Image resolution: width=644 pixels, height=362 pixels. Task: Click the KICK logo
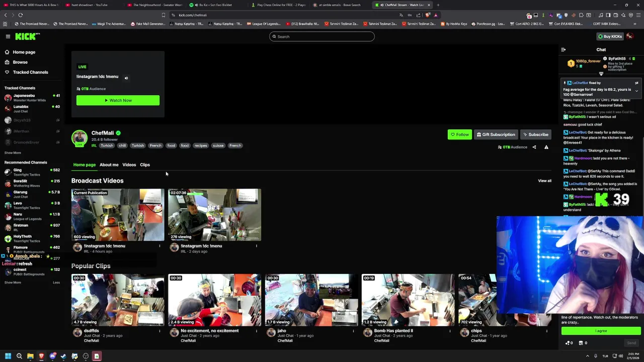coord(26,36)
